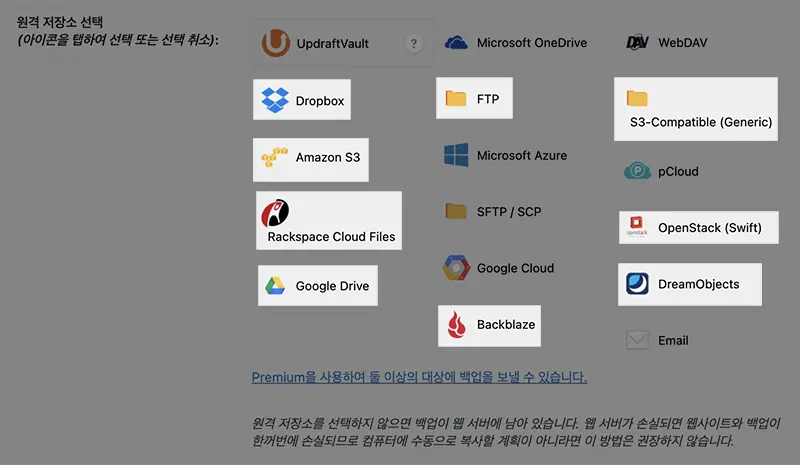The height and width of the screenshot is (465, 800).
Task: Select the Microsoft Azure Windows logo
Action: [456, 155]
